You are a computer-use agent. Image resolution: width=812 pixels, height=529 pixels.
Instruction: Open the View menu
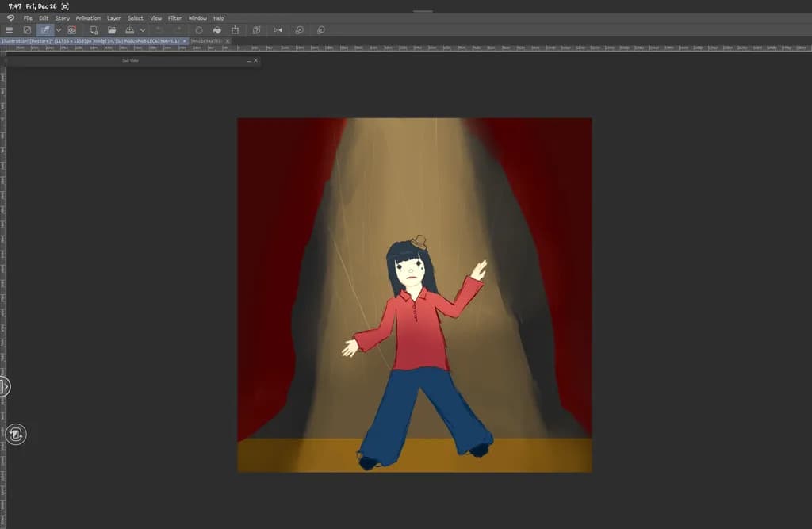(x=156, y=18)
